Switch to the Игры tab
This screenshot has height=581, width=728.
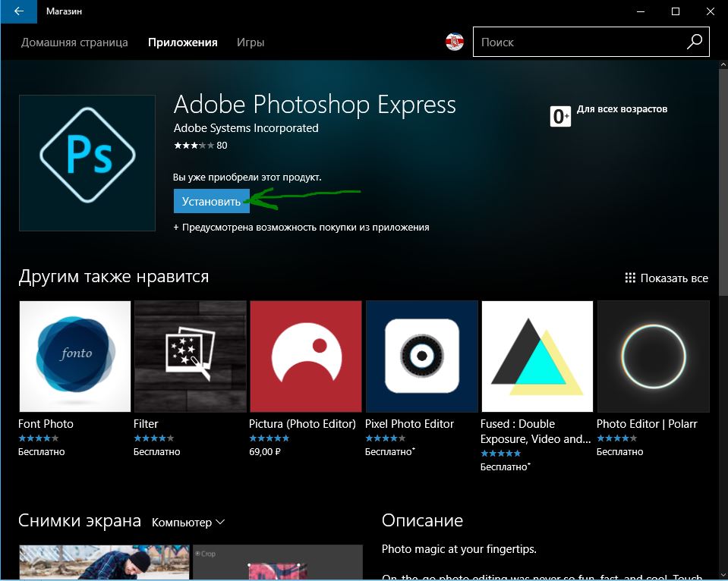(251, 42)
